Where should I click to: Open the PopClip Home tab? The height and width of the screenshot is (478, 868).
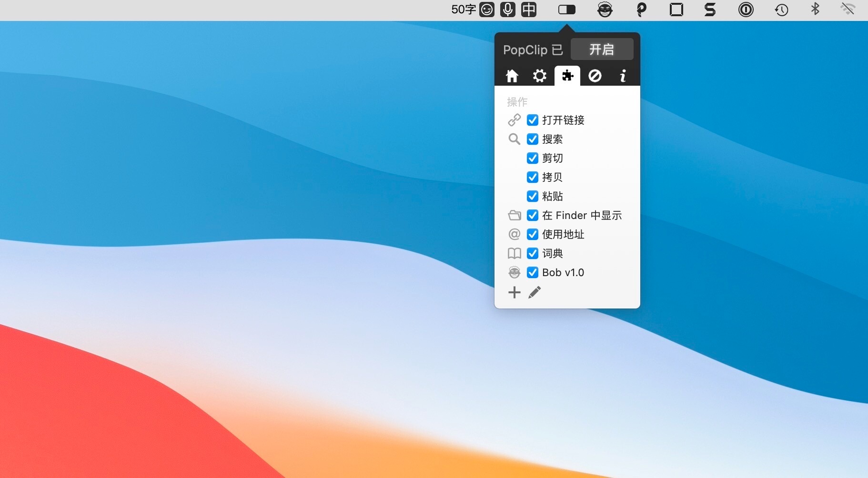(512, 76)
